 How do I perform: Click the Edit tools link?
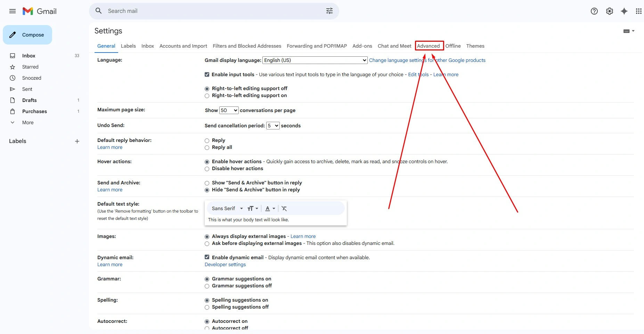tap(418, 74)
